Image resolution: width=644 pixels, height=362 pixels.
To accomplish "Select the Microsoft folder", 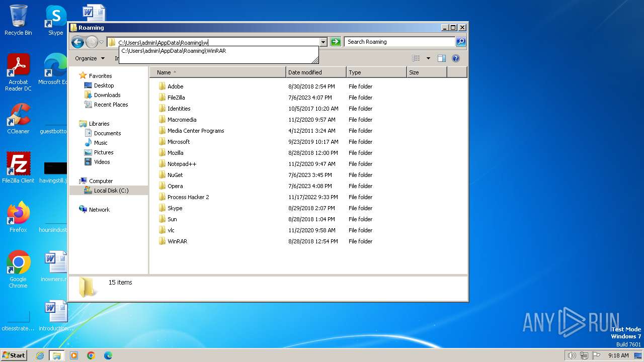I will [x=179, y=142].
